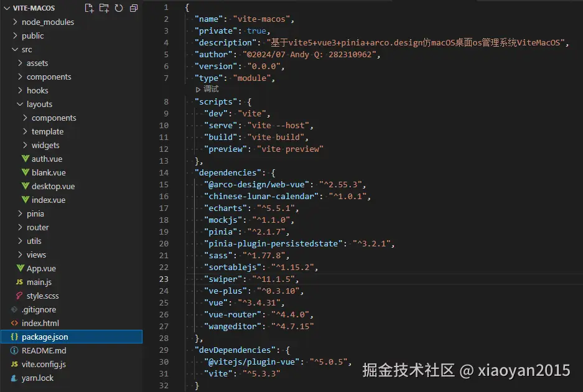Open the utils folder
Viewport: 583px width, 392px height.
[x=34, y=241]
